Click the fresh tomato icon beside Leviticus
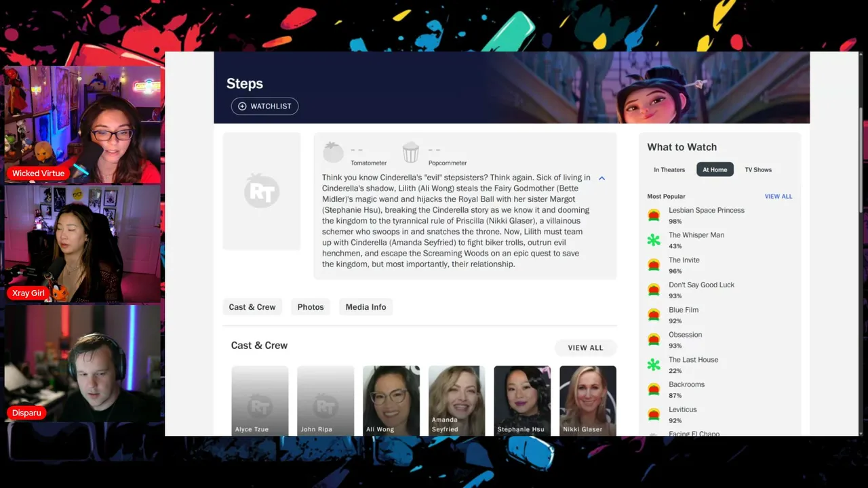Viewport: 868px width, 488px height. 654,414
